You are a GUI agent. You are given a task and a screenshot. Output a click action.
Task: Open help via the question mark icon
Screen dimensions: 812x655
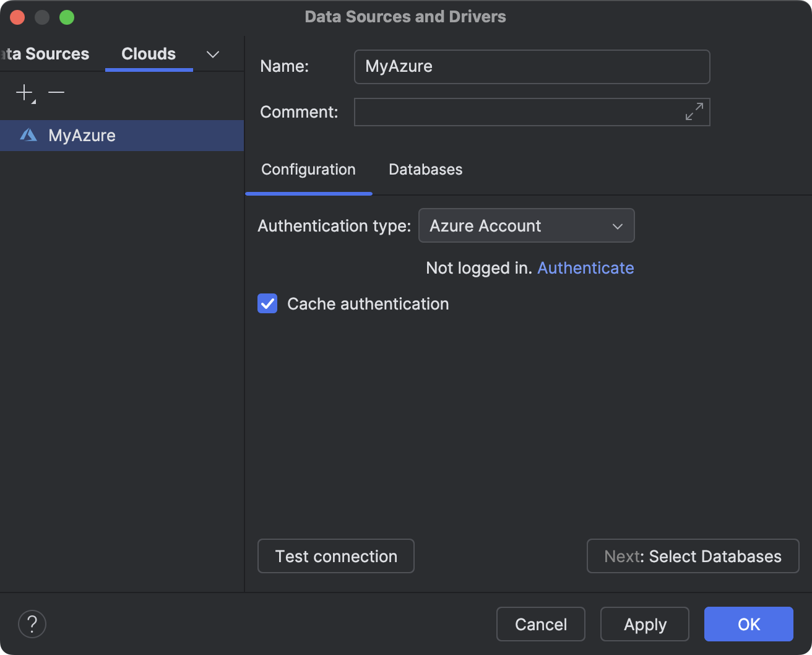(x=32, y=624)
